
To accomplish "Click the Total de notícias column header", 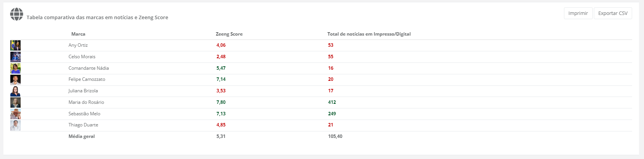I will [x=369, y=34].
